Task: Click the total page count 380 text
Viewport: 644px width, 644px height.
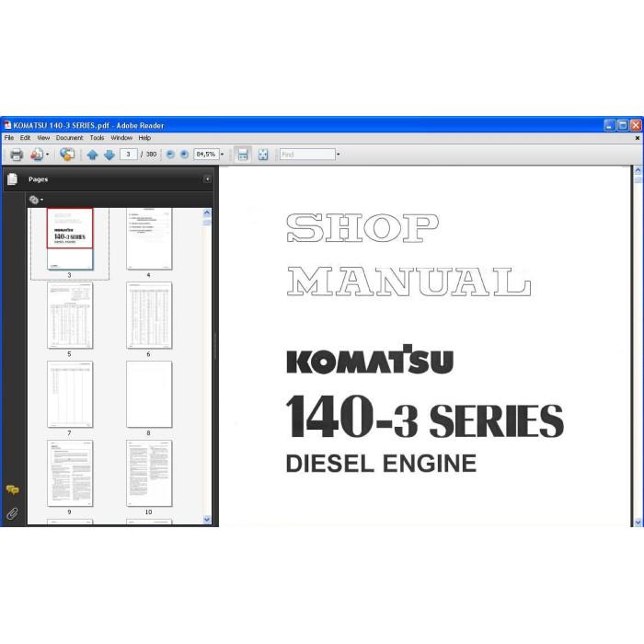Action: [x=151, y=155]
